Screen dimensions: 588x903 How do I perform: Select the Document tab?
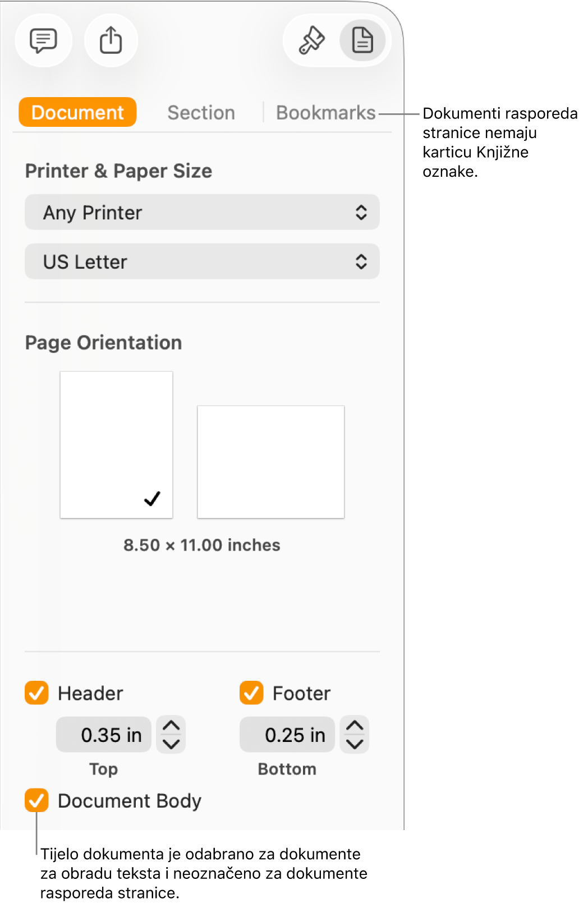coord(77,113)
